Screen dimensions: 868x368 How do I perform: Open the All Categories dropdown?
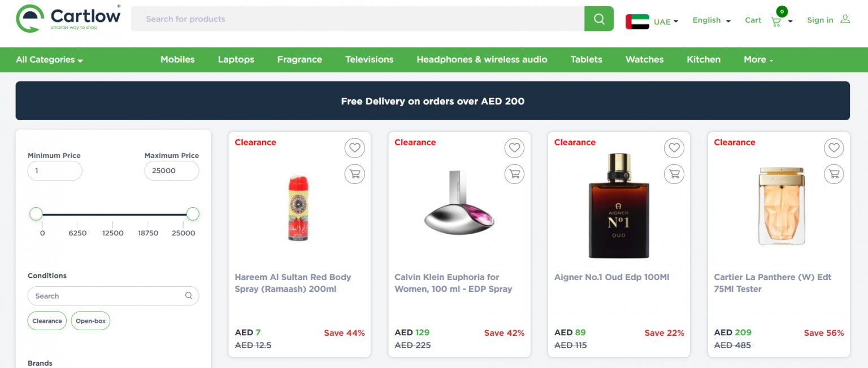pos(49,59)
